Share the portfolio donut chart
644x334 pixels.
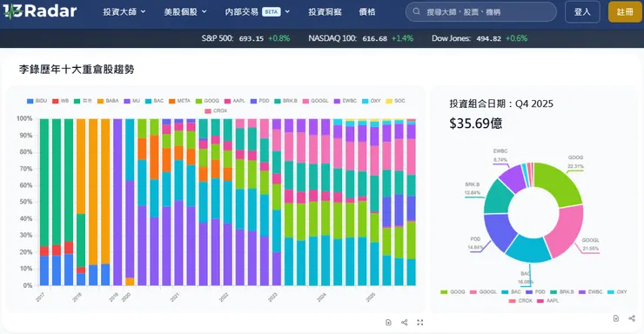(632, 318)
